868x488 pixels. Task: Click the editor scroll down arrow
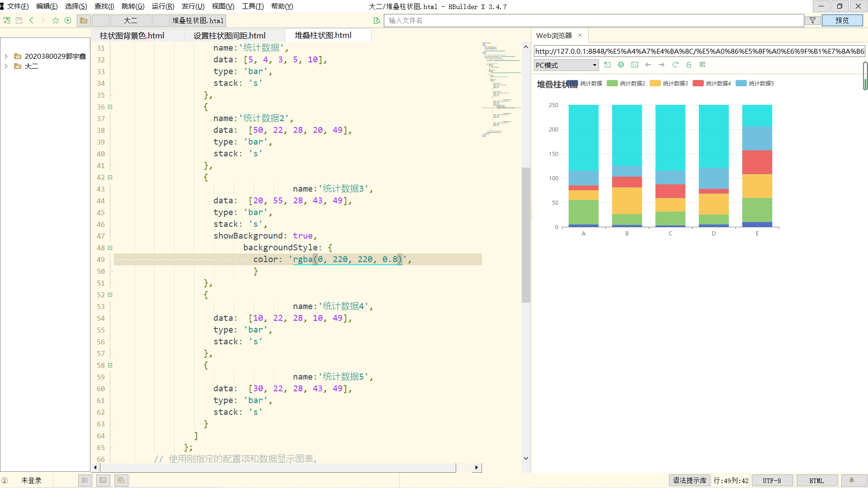[526, 458]
